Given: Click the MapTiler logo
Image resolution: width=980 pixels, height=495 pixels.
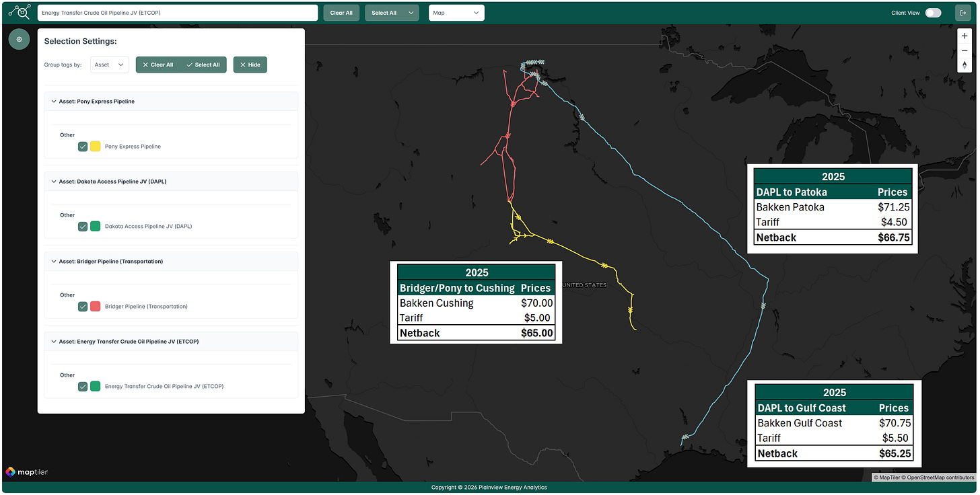Looking at the screenshot, I should 27,472.
